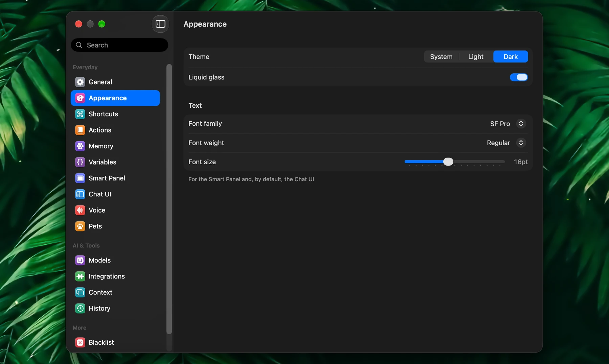Click the Font size slider knob
Image resolution: width=609 pixels, height=364 pixels.
click(x=448, y=162)
